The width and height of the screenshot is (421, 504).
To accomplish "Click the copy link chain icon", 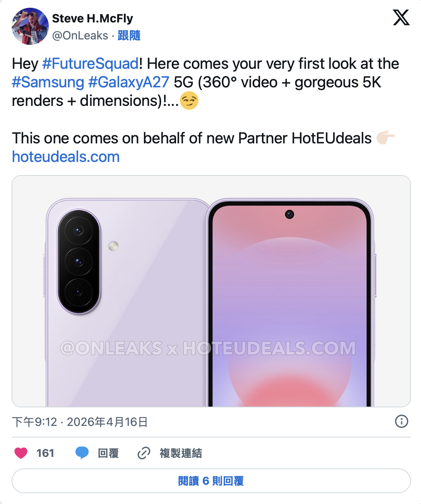I will point(144,453).
